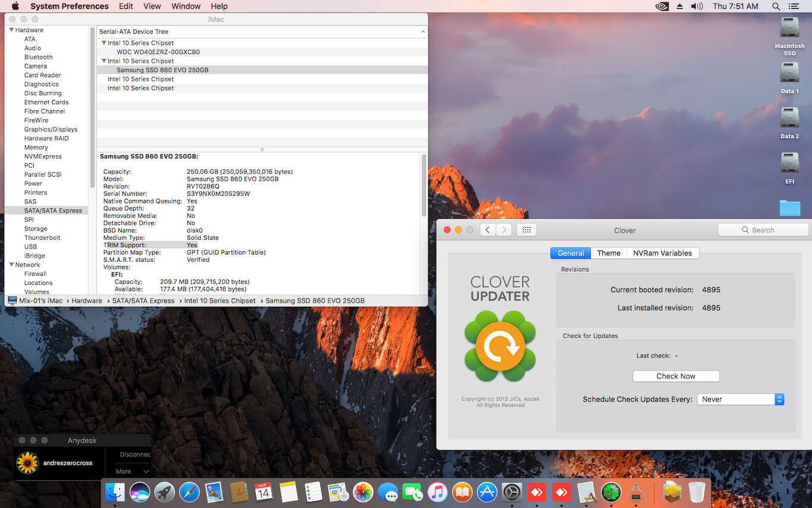Open iBooks orange icon in Dock

[462, 492]
